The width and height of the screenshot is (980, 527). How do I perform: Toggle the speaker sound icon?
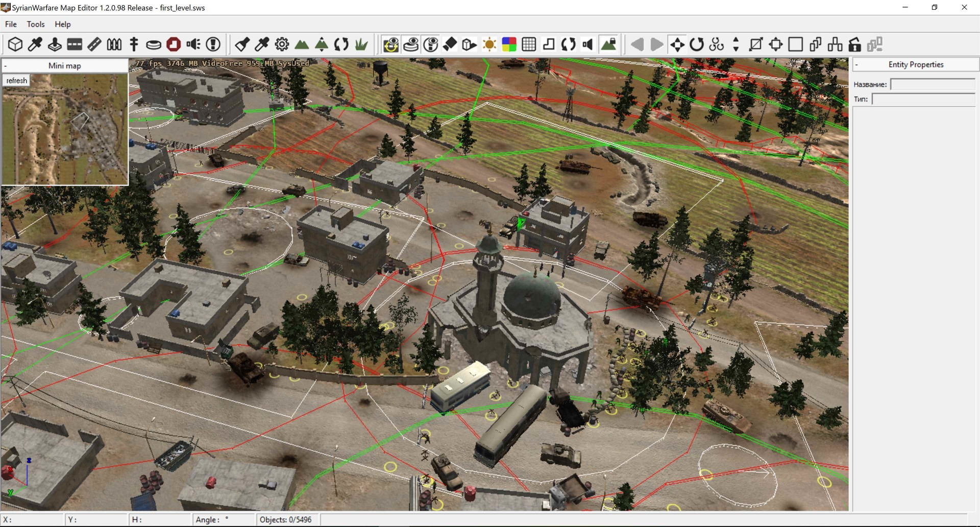tap(587, 45)
